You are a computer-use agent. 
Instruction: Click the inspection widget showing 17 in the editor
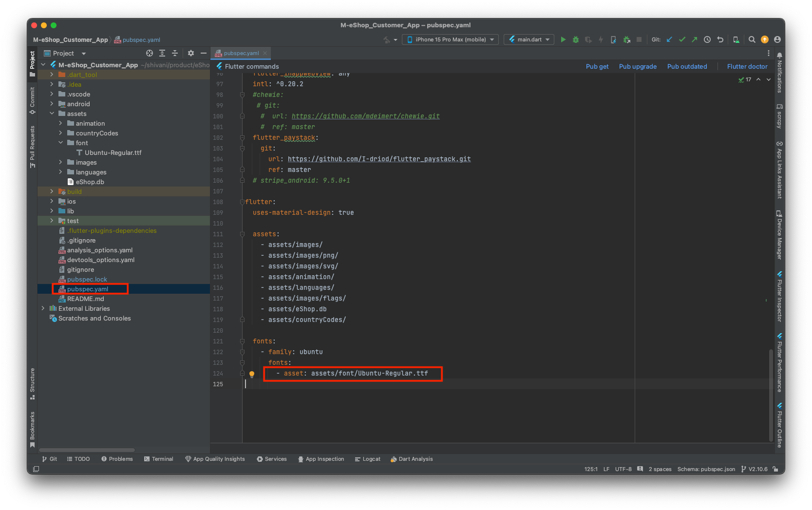pyautogui.click(x=745, y=79)
